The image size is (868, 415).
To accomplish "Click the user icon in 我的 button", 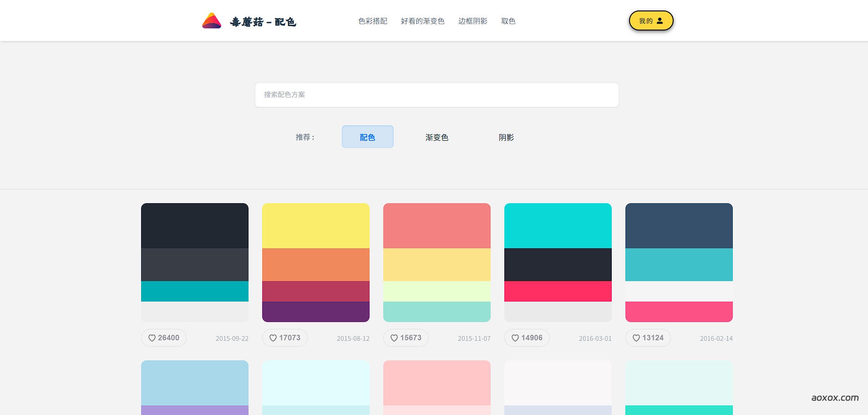I will click(660, 21).
